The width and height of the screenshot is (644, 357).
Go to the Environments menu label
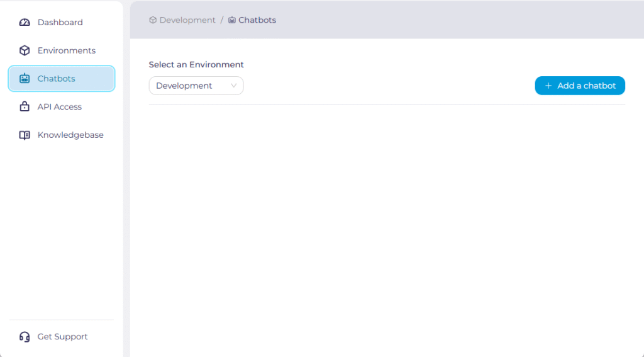pyautogui.click(x=67, y=50)
